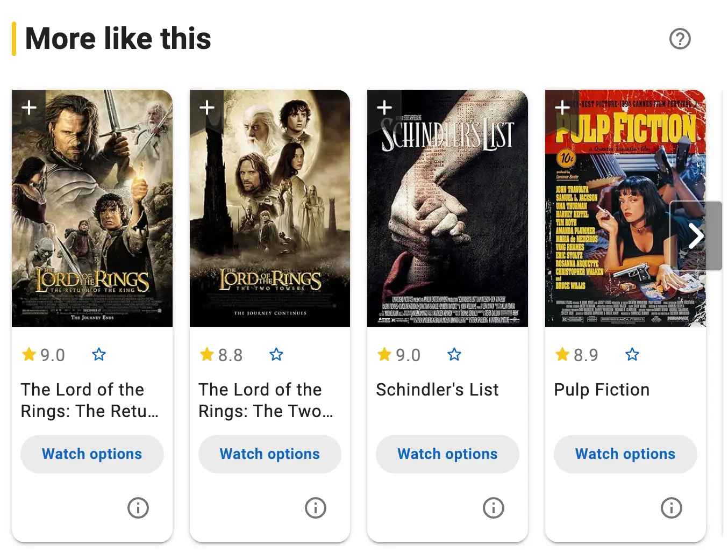Open Watch options for Return of the King
This screenshot has height=560, width=728.
[x=92, y=454]
